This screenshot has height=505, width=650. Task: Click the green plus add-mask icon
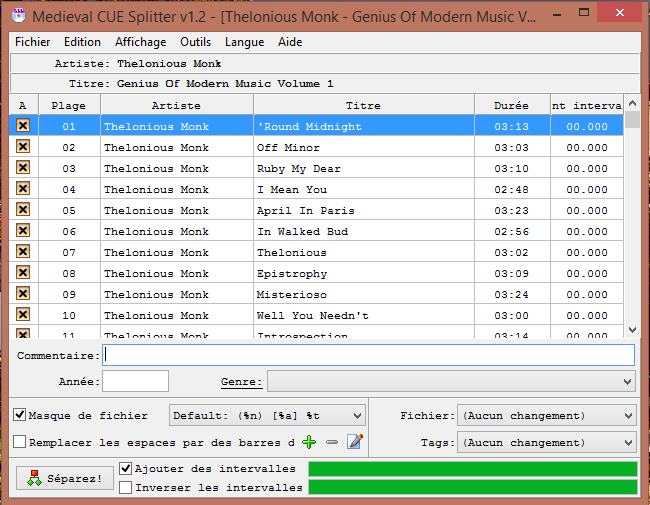pos(309,442)
